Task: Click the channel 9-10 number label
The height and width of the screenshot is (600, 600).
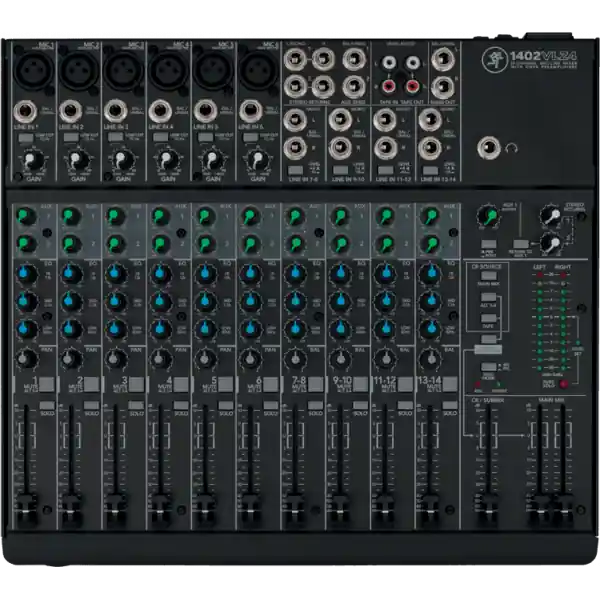Action: click(342, 380)
